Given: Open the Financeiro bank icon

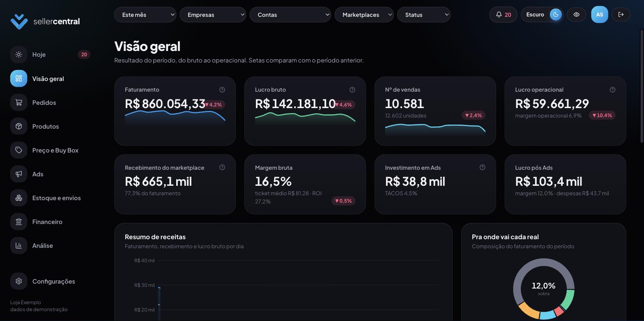Looking at the screenshot, I should 18,222.
